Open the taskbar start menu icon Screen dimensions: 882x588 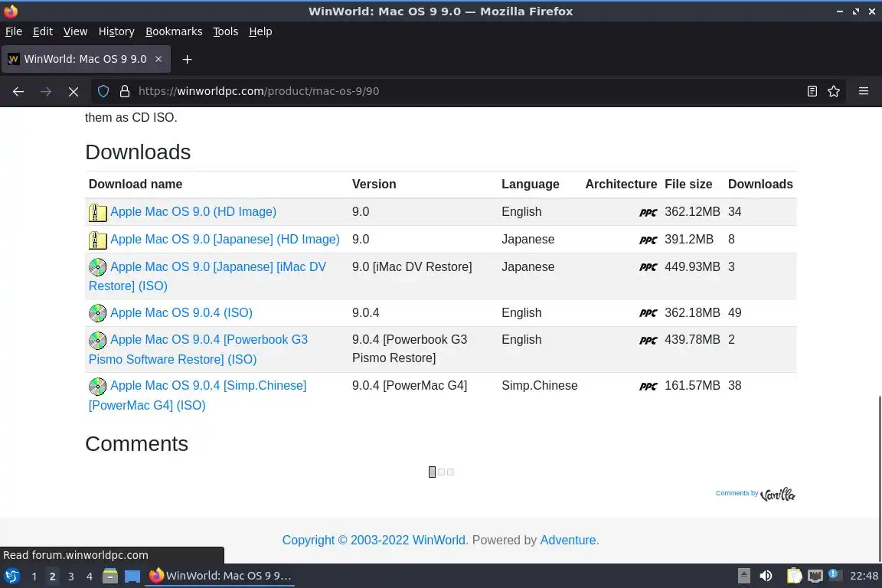[11, 577]
